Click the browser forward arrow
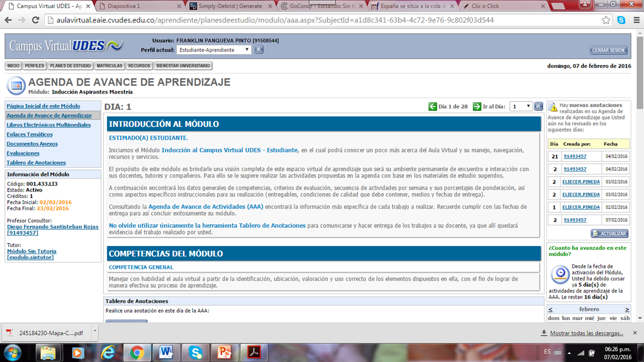The height and width of the screenshot is (362, 644). point(22,20)
